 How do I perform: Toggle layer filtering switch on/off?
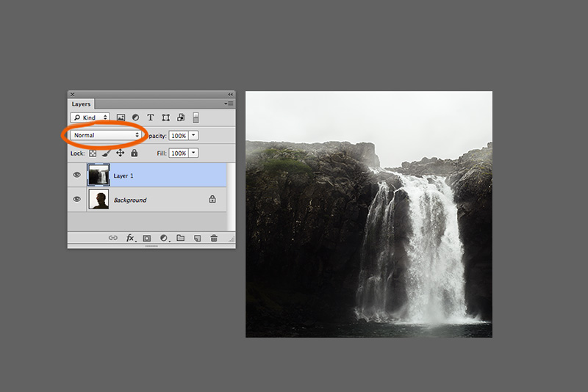click(196, 117)
